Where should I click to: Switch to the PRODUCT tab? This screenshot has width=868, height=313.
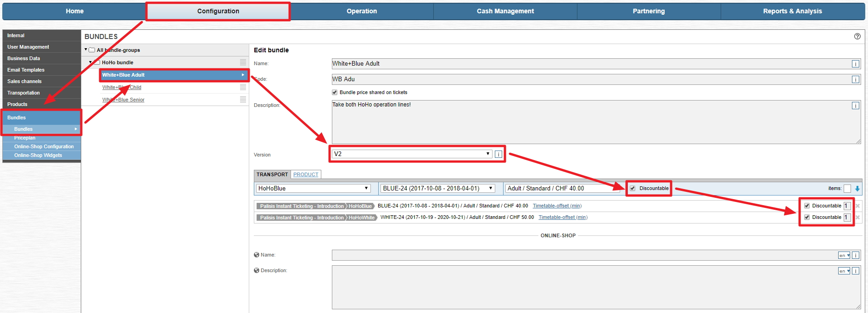coord(306,174)
